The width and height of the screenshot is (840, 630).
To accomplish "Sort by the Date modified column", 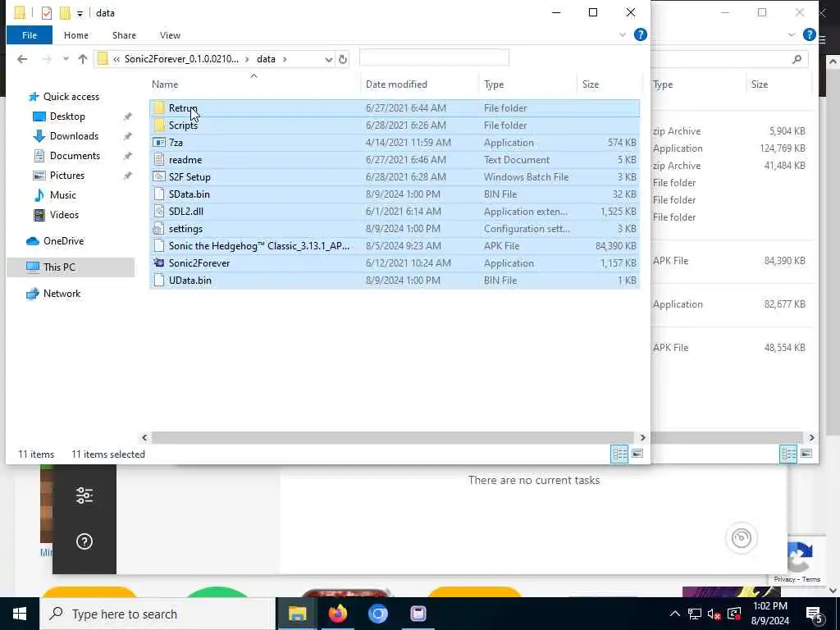I will [396, 84].
